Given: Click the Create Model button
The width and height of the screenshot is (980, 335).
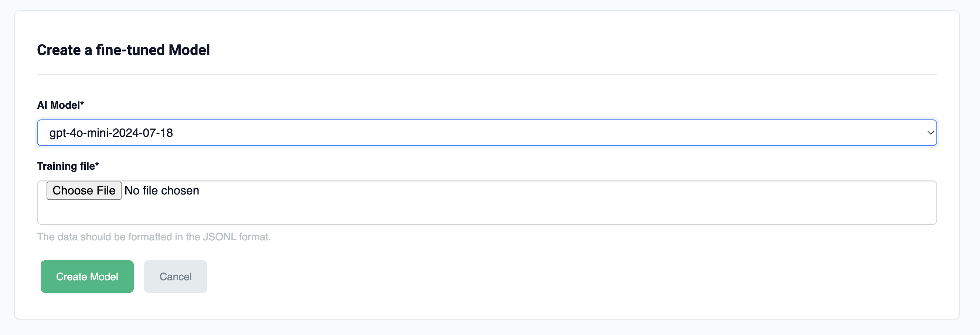Looking at the screenshot, I should pyautogui.click(x=87, y=277).
